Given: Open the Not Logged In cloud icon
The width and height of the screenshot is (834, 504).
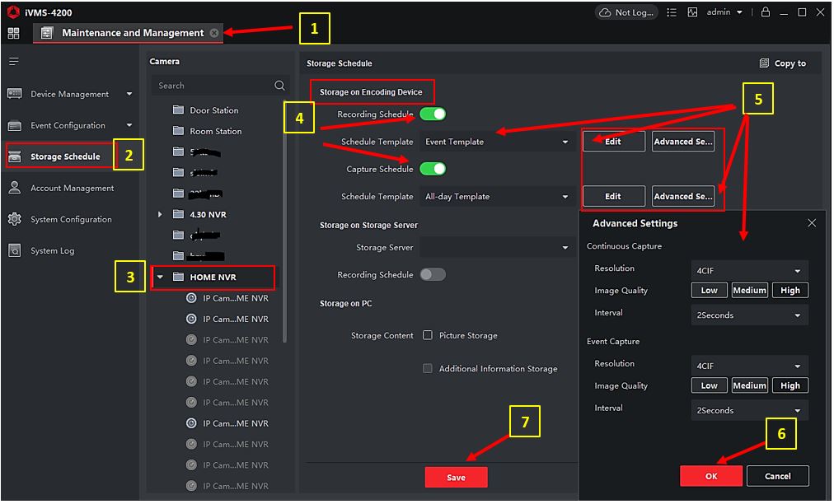Looking at the screenshot, I should click(x=606, y=12).
